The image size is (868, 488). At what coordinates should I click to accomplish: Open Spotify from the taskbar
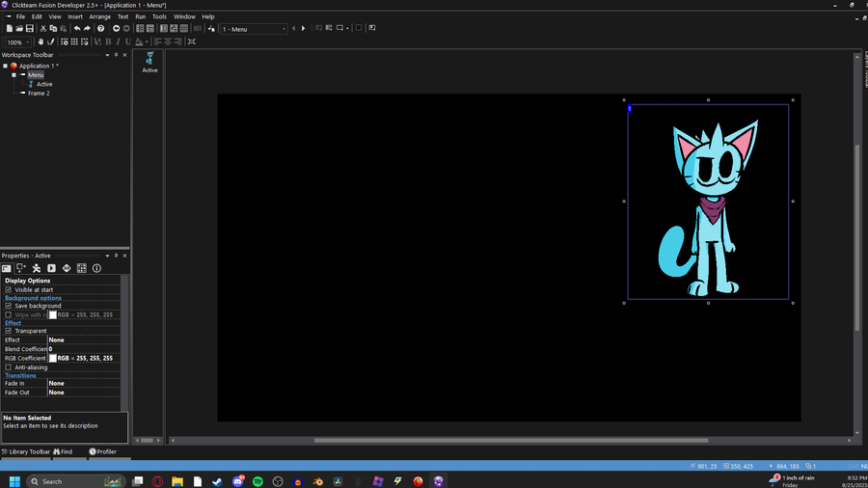tap(258, 481)
